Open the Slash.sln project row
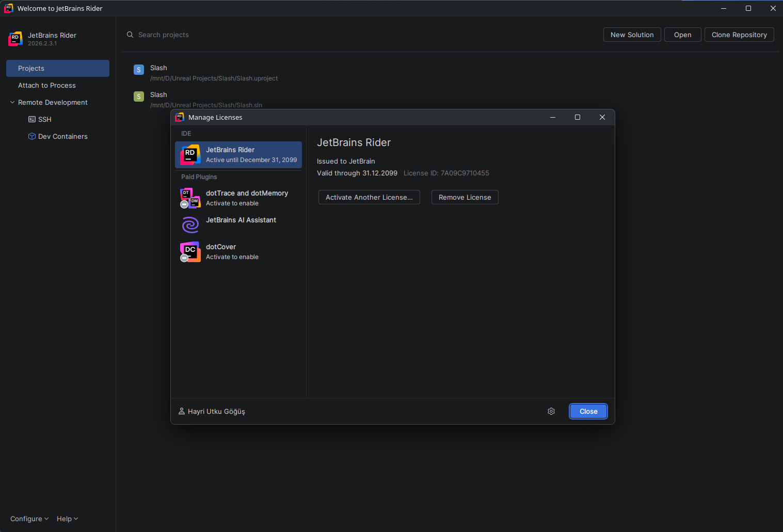The width and height of the screenshot is (783, 532). click(451, 100)
